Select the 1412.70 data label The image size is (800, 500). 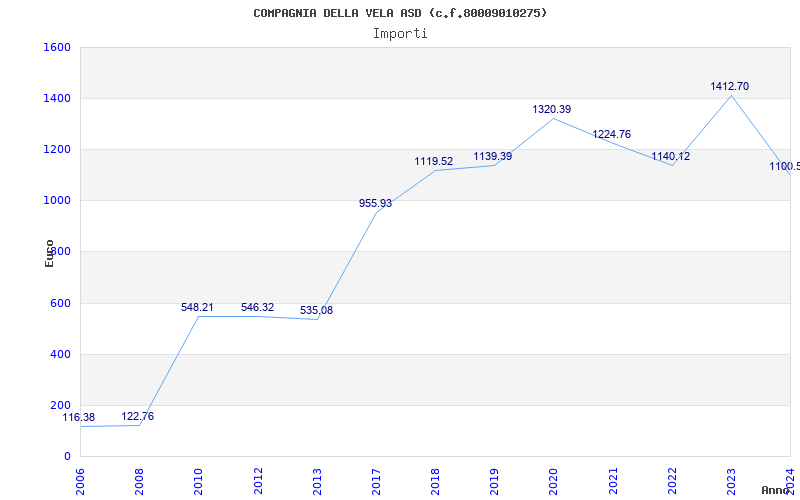point(729,87)
